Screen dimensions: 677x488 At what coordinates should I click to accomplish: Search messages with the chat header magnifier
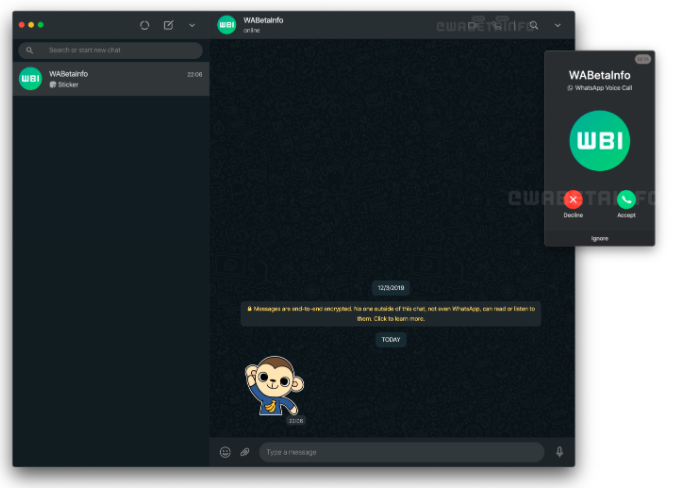(x=534, y=25)
